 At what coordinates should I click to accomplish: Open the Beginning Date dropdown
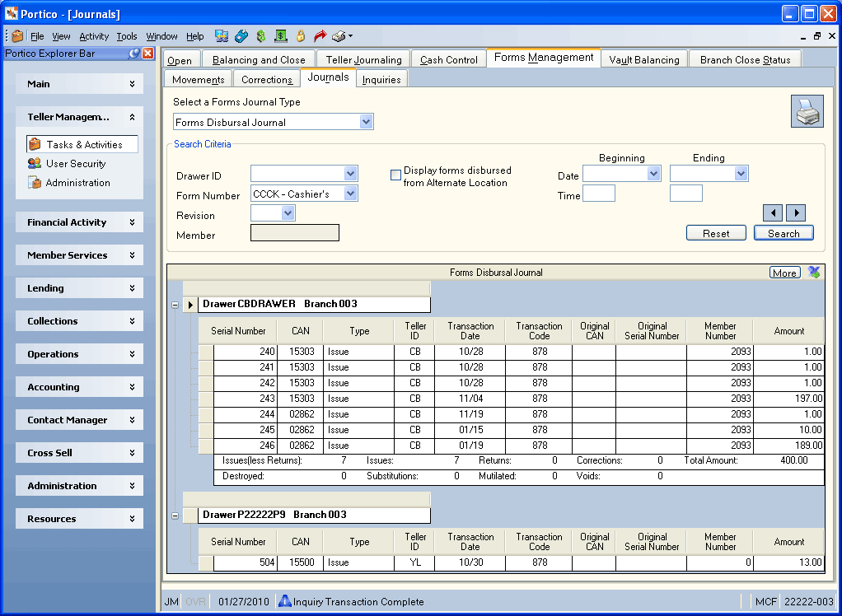[x=653, y=173]
